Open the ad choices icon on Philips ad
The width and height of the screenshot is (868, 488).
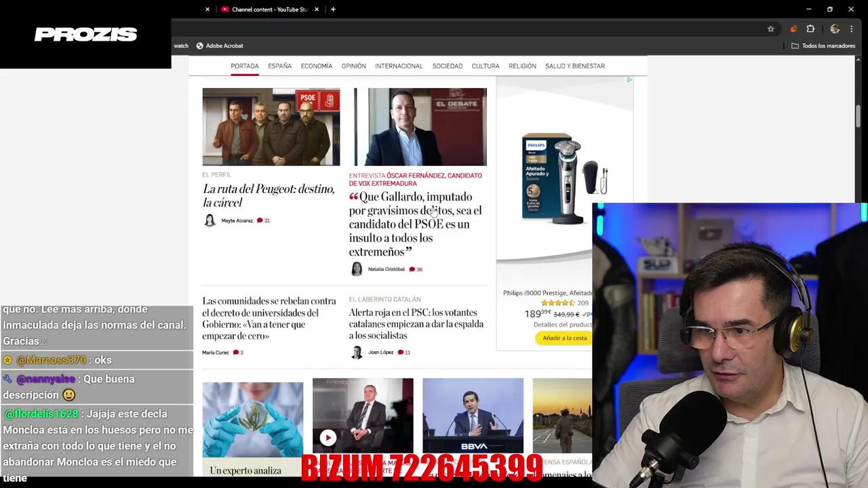[x=629, y=80]
